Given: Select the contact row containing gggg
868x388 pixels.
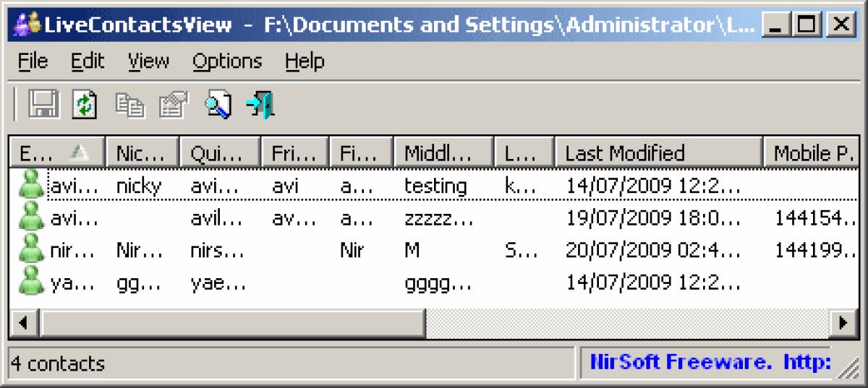Looking at the screenshot, I should point(434,283).
